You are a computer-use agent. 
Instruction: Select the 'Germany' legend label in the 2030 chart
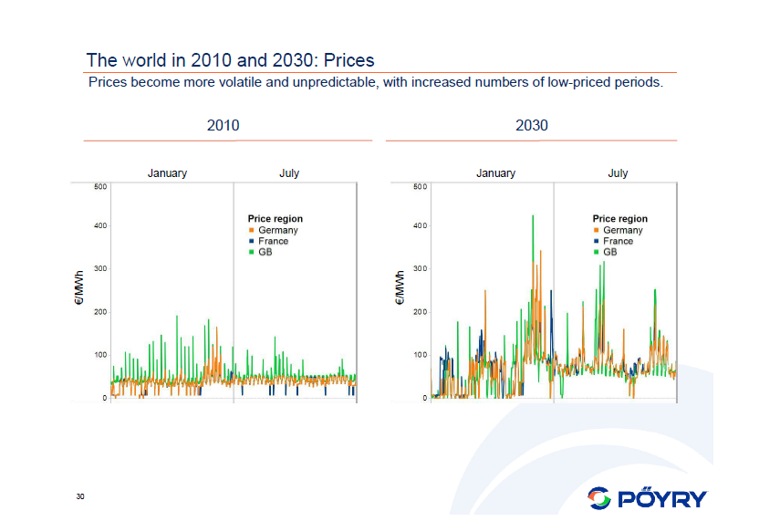pyautogui.click(x=622, y=230)
